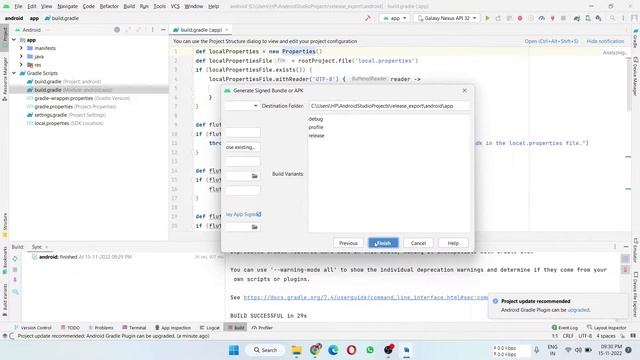Select the debug build variant

tap(316, 119)
